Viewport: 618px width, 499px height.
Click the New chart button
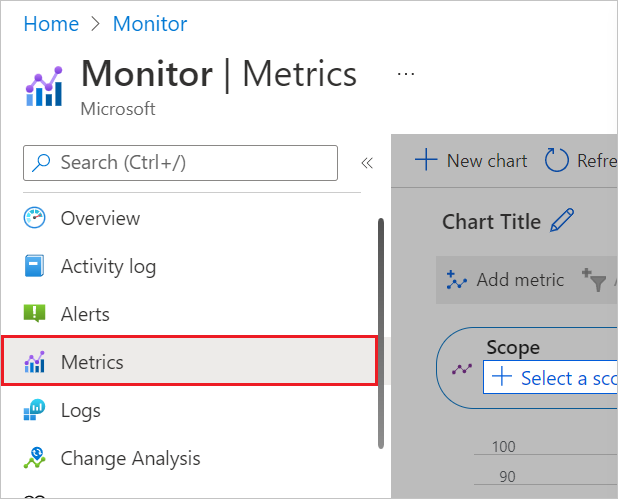[x=471, y=160]
